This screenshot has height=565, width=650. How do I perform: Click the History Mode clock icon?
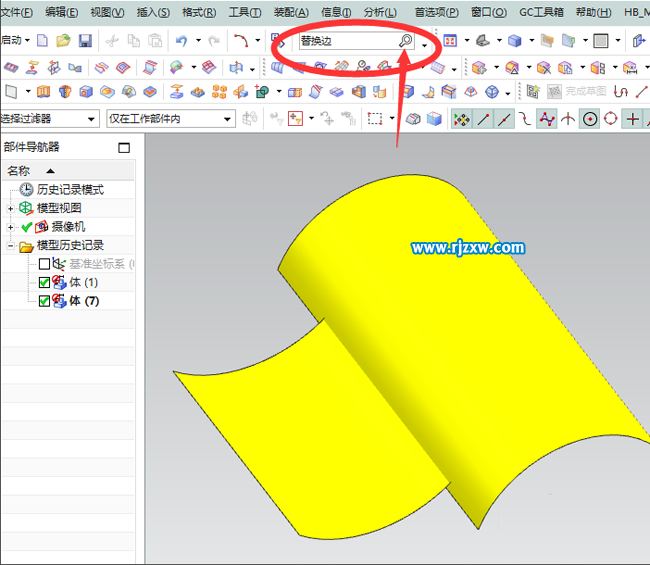click(26, 190)
